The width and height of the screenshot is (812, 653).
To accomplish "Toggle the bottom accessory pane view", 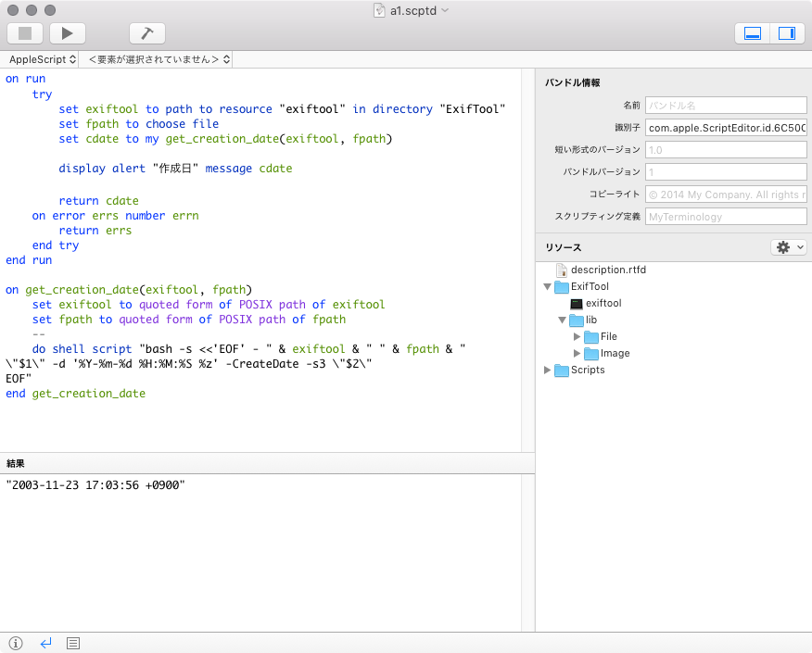I will (753, 33).
